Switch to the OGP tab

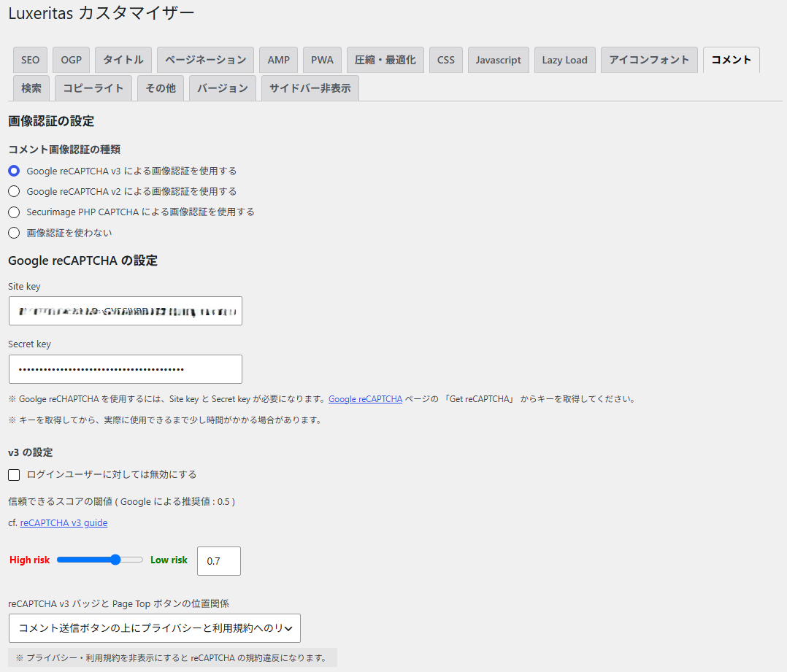click(72, 60)
